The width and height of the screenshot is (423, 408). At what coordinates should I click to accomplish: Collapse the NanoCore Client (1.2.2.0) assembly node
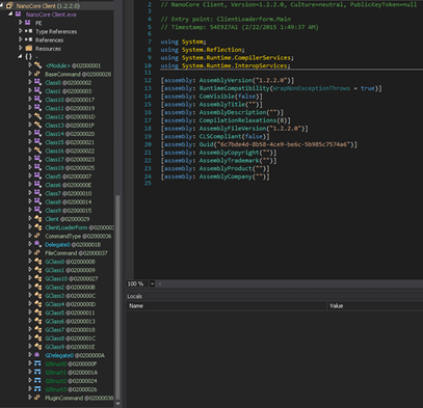pos(2,6)
